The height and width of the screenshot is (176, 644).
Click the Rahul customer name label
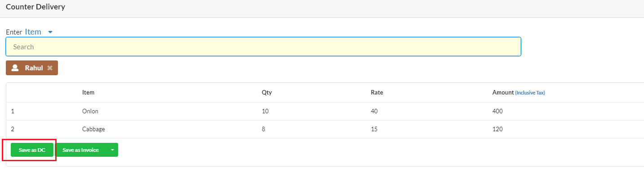coord(34,68)
